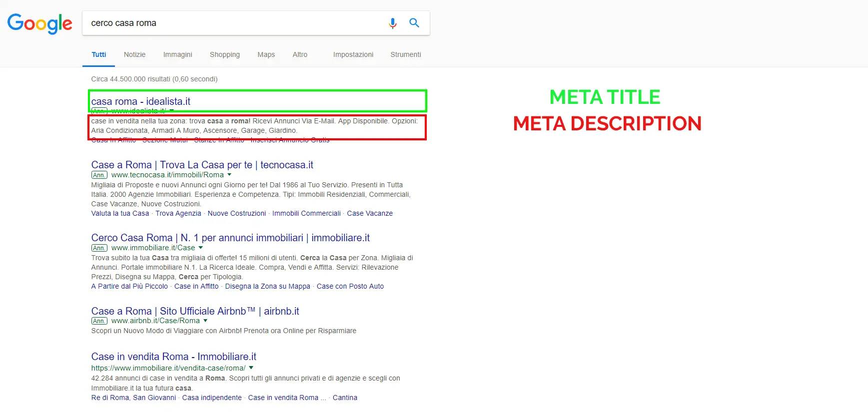The image size is (868, 417).
Task: Open the Disegna la Zona su Mappa sitelink
Action: point(268,286)
